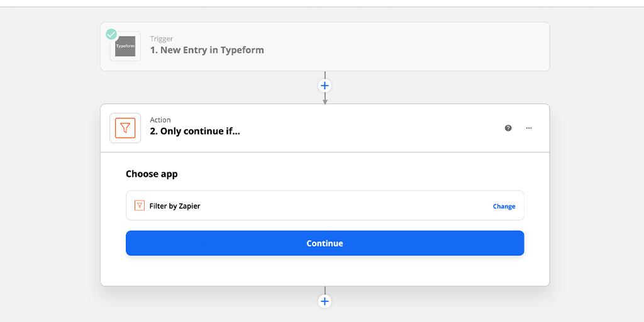Click the 'Filter by Zapier' app name text
This screenshot has height=322, width=644.
pyautogui.click(x=175, y=206)
